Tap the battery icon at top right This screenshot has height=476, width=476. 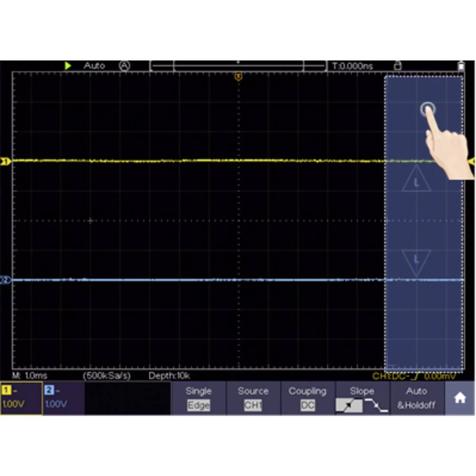click(461, 66)
